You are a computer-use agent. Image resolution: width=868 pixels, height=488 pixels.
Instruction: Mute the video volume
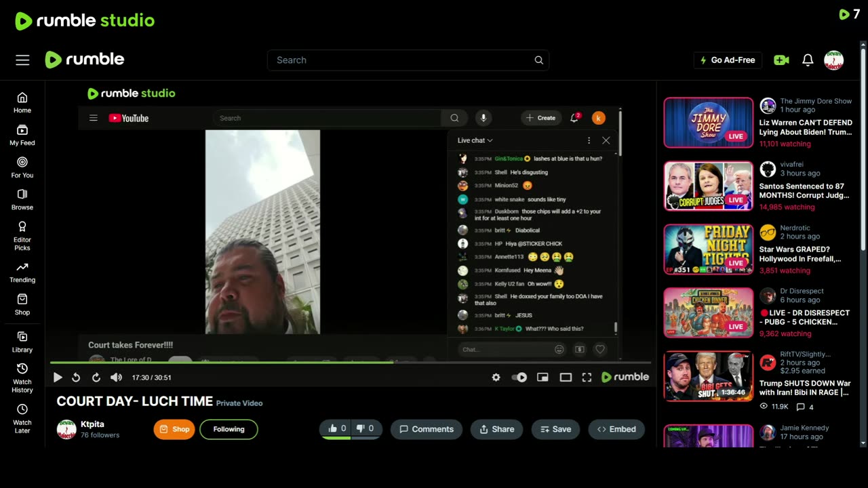(x=116, y=378)
